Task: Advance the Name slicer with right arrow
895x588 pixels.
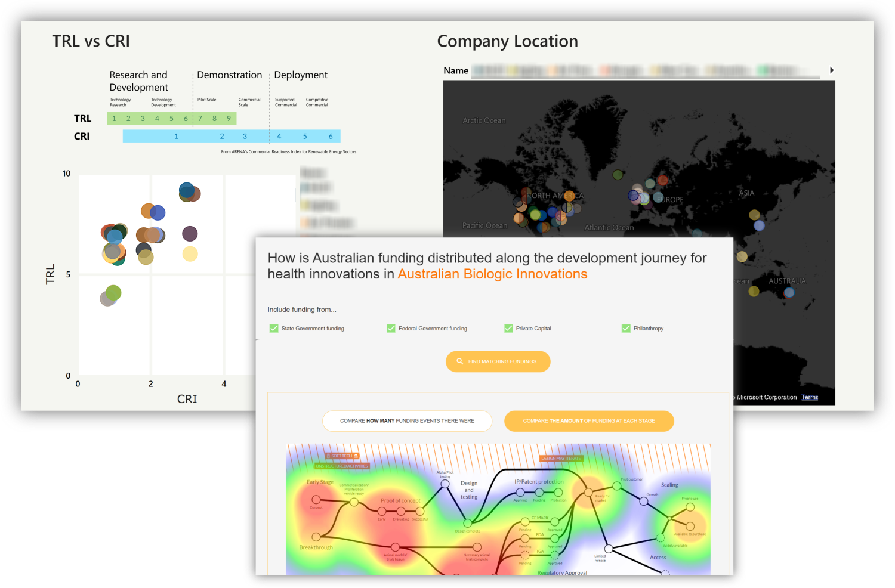Action: [x=832, y=70]
